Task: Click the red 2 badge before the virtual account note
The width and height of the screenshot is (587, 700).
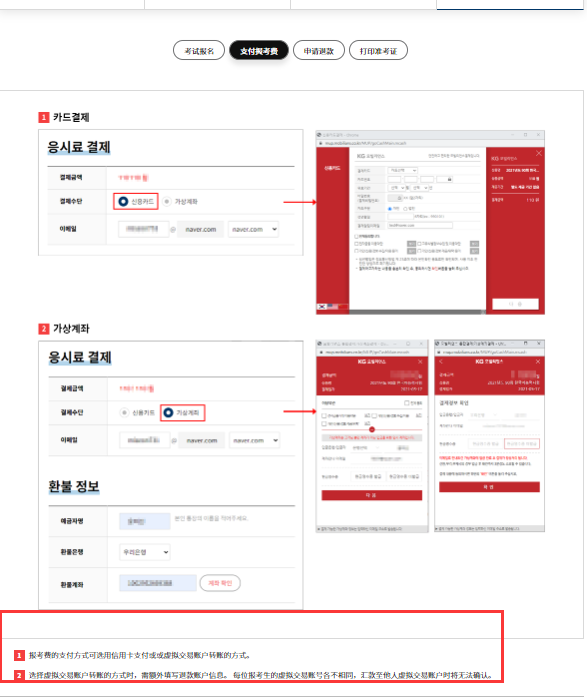Action: tap(19, 675)
